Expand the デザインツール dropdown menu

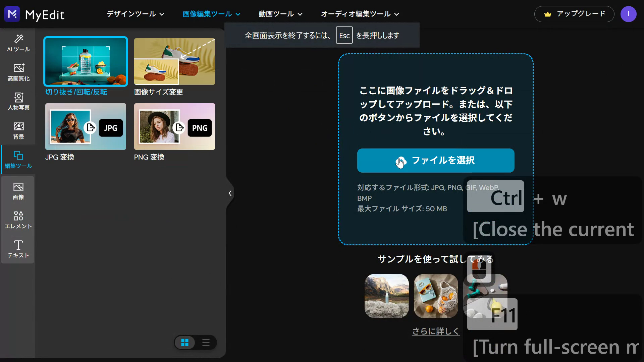click(x=135, y=14)
